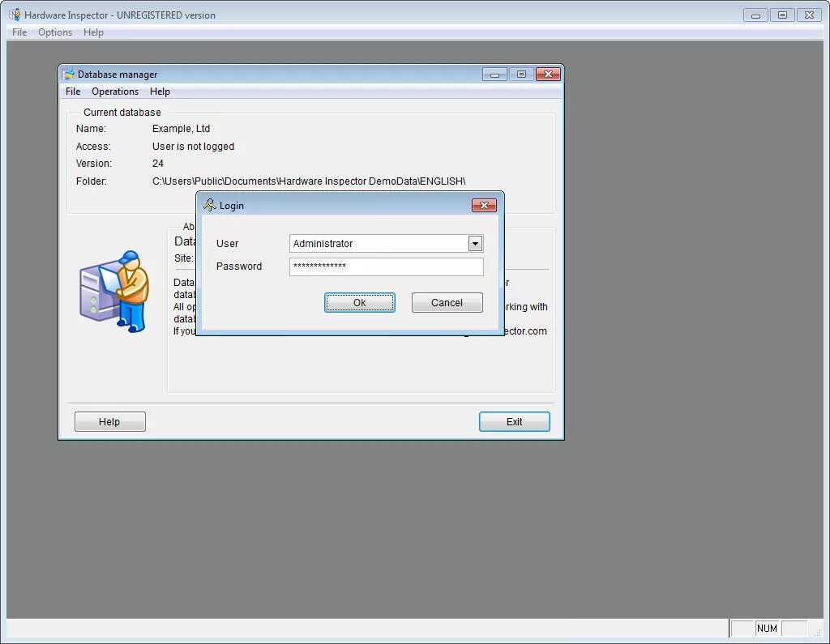Close the Hardware Inspector main window

810,15
